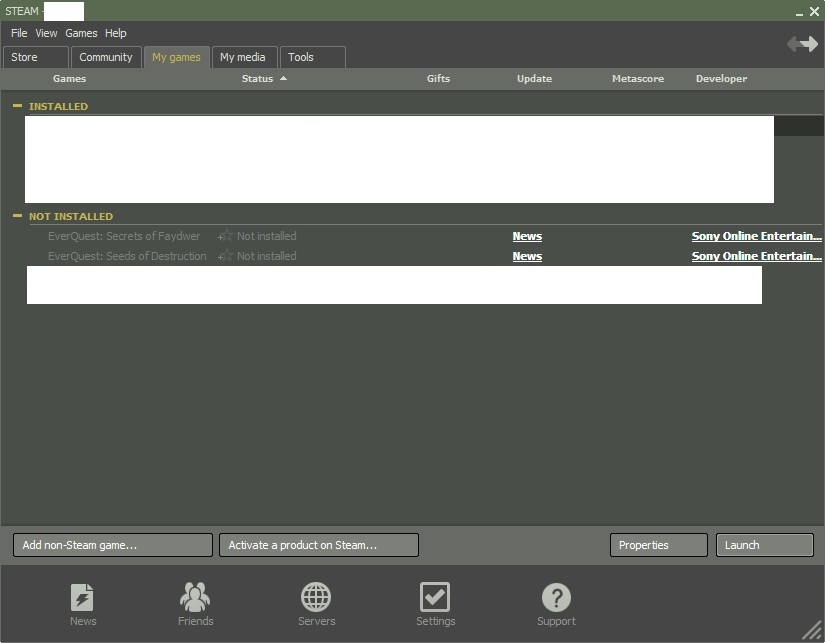Sort by the Update column header

pos(534,78)
